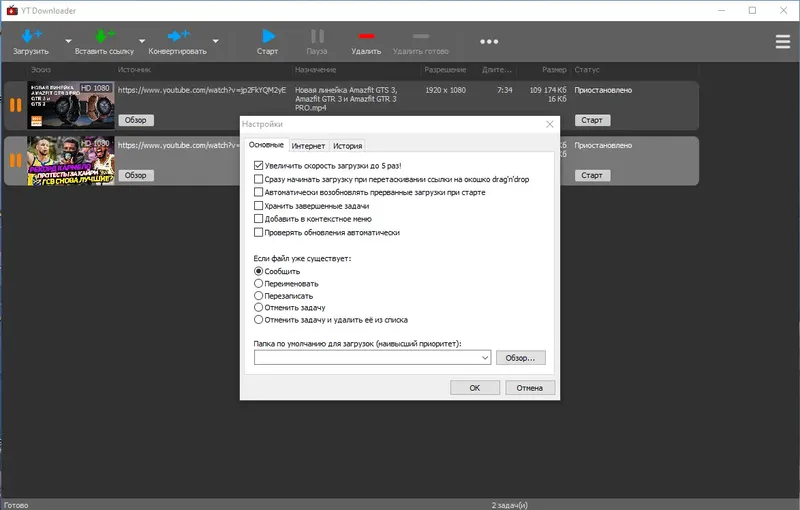800x510 pixels.
Task: Enable Автоматически возобновлять прерванные загрузки
Action: (258, 192)
